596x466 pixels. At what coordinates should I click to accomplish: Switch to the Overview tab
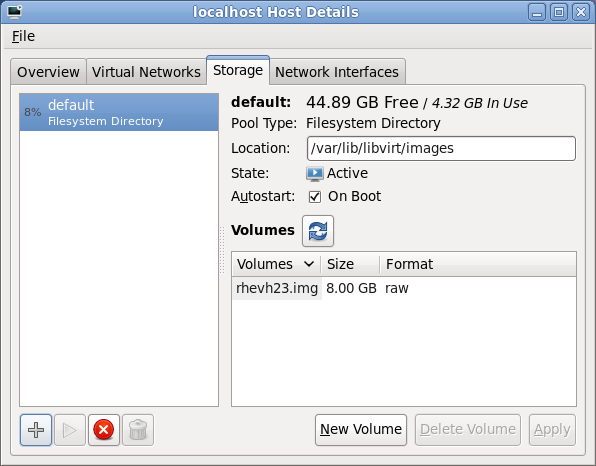pyautogui.click(x=48, y=71)
